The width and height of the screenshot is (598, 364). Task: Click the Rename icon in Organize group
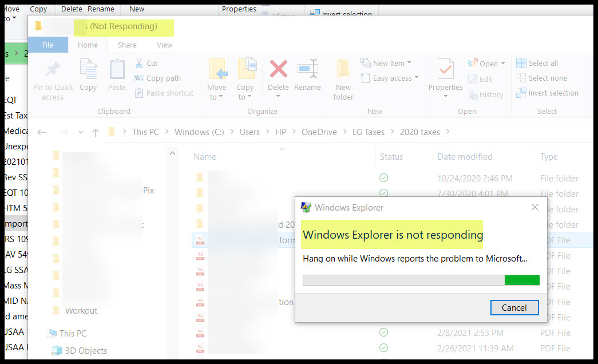coord(308,69)
